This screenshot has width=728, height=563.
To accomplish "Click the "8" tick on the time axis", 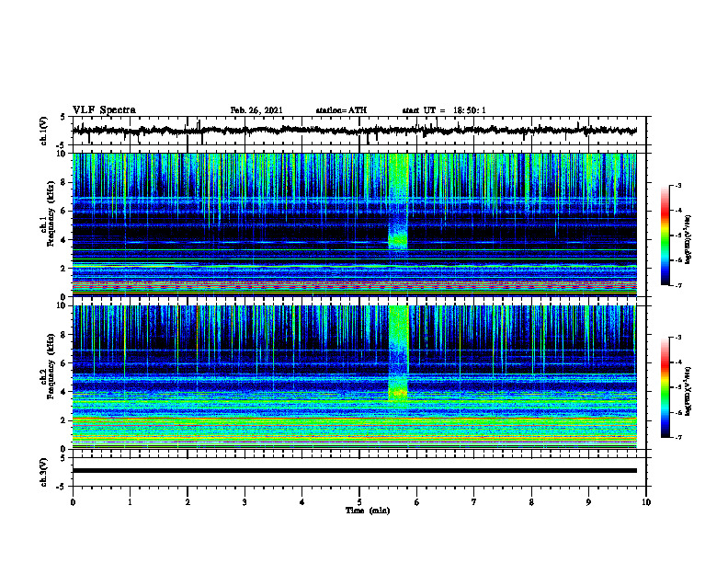I will tap(531, 502).
